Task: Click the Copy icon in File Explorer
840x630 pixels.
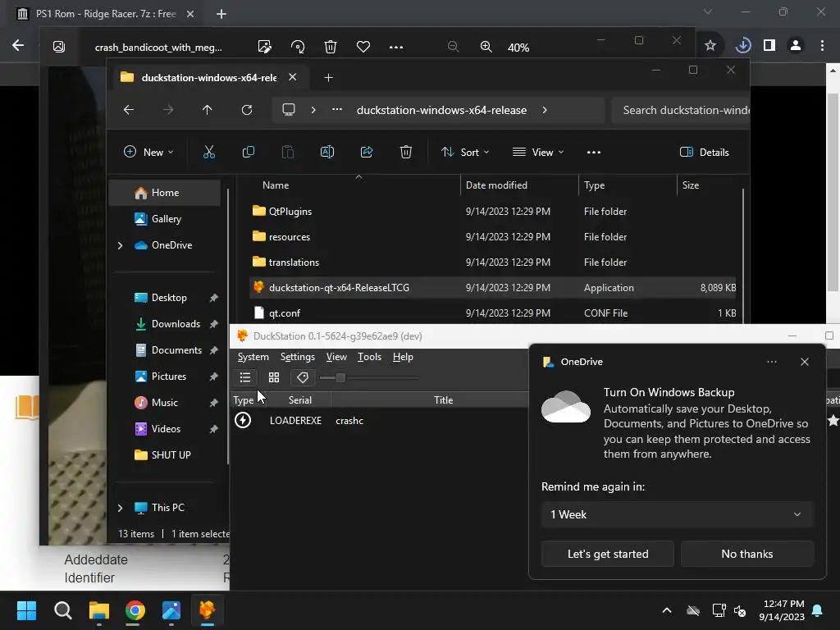Action: click(x=249, y=152)
